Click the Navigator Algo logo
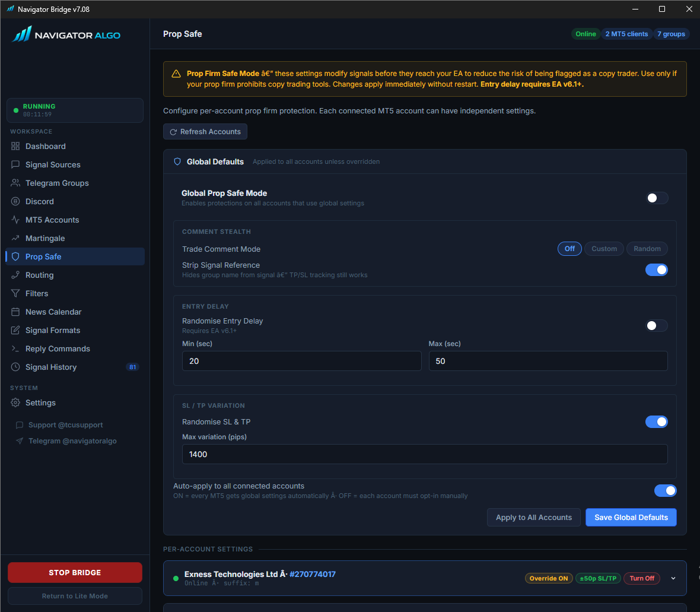 pos(66,34)
